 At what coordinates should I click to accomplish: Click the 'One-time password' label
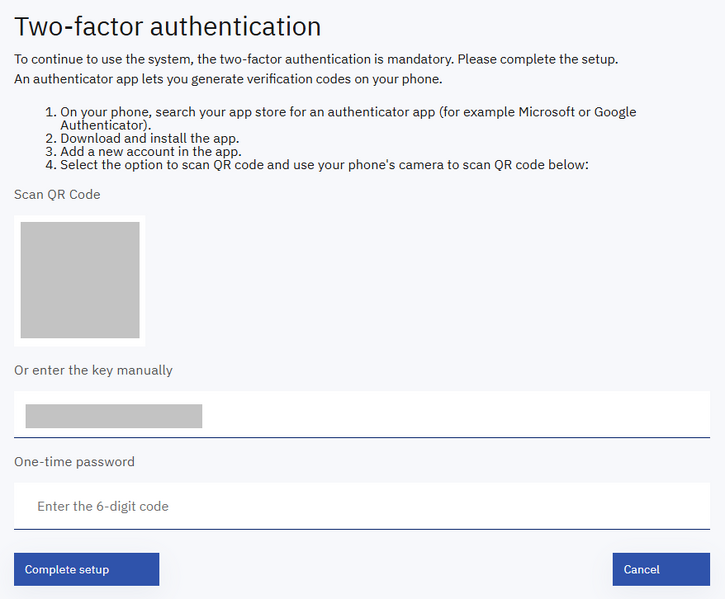click(74, 462)
